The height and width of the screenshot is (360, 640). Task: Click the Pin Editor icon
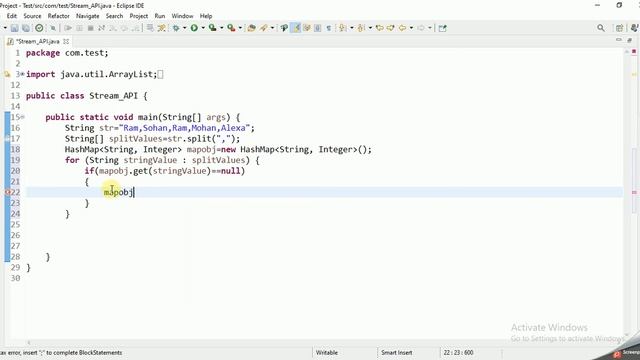pyautogui.click(x=442, y=28)
